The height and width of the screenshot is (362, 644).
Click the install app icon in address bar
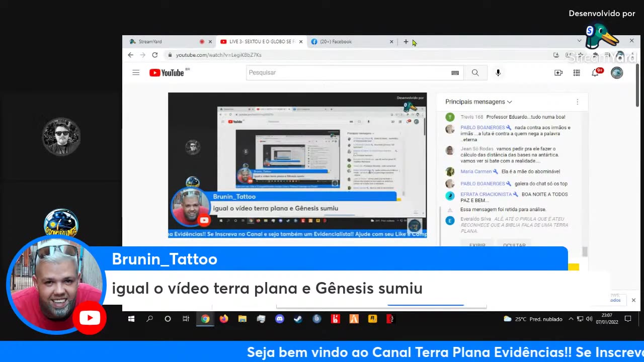click(x=556, y=55)
